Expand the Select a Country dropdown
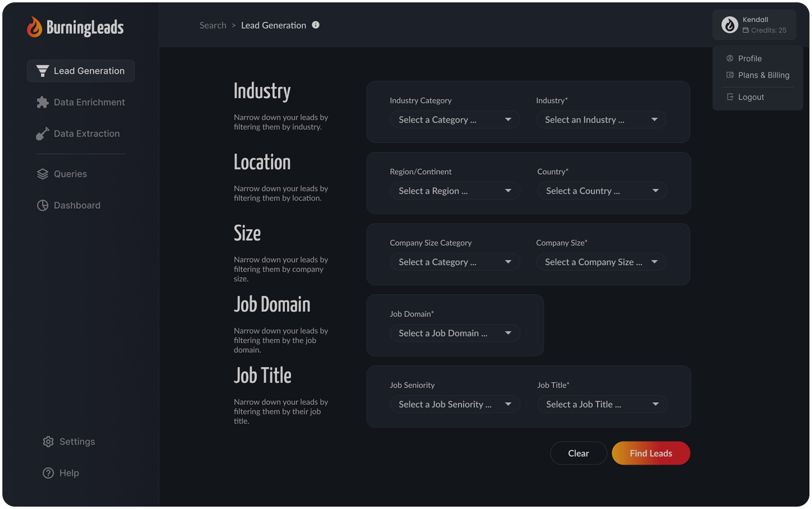812x509 pixels. (602, 191)
